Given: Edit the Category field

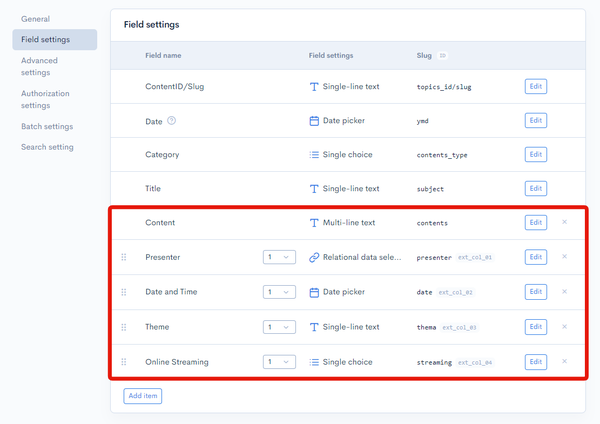Looking at the screenshot, I should [536, 154].
